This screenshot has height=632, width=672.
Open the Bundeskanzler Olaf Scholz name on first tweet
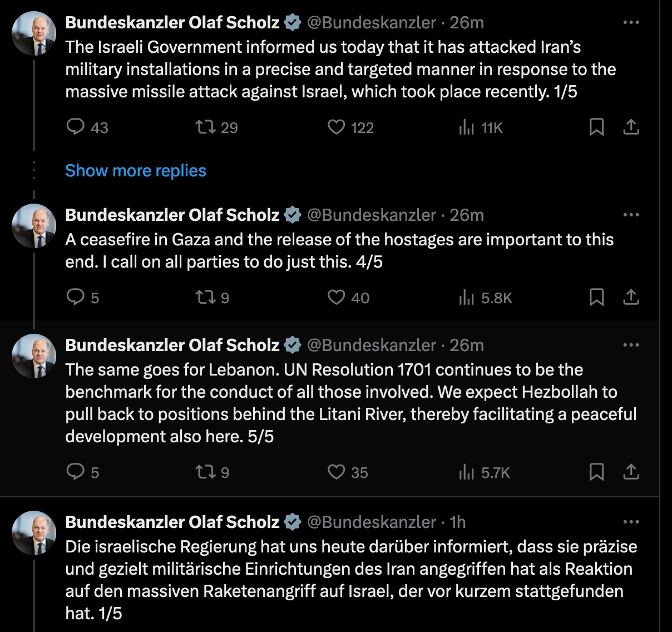point(172,23)
